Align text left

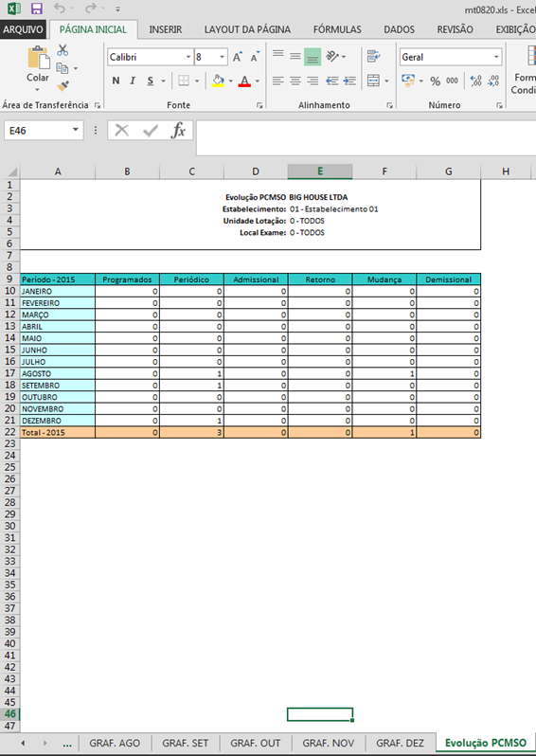[278, 81]
